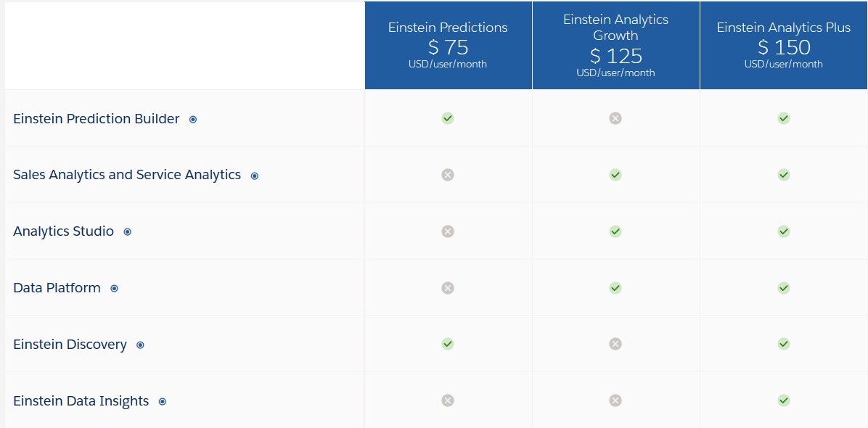Click gray X for Sales Analytics under Einstein Predictions

[448, 175]
